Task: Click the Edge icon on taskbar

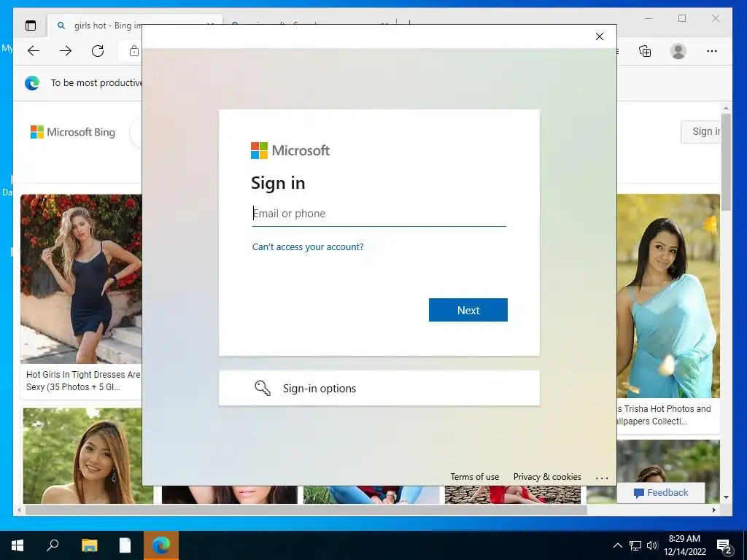Action: point(161,545)
